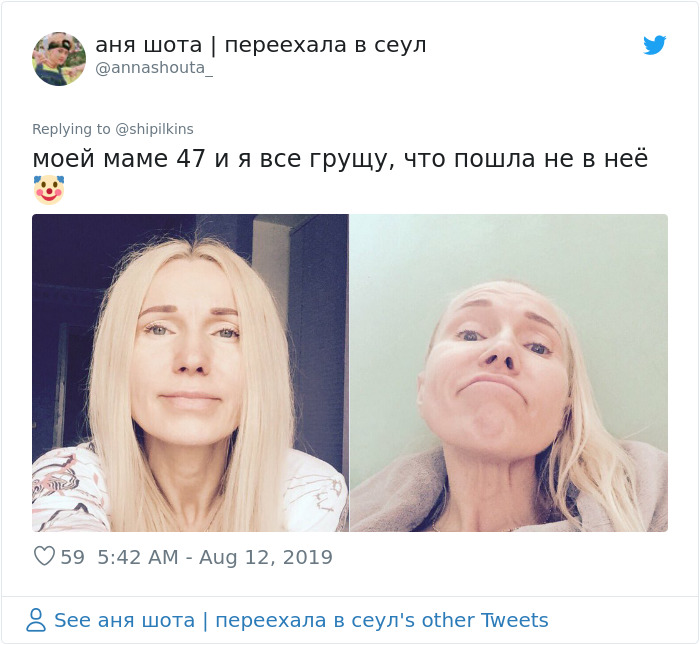Click the tweet text моей маме 47

point(119,158)
